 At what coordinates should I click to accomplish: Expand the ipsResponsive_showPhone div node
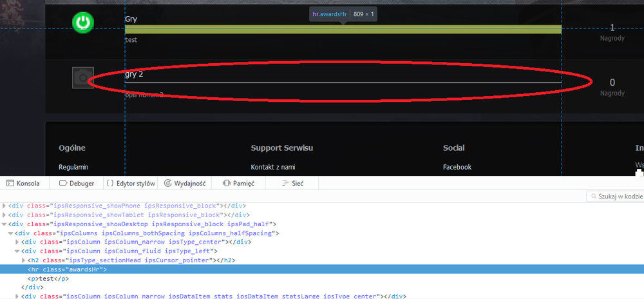[5, 206]
